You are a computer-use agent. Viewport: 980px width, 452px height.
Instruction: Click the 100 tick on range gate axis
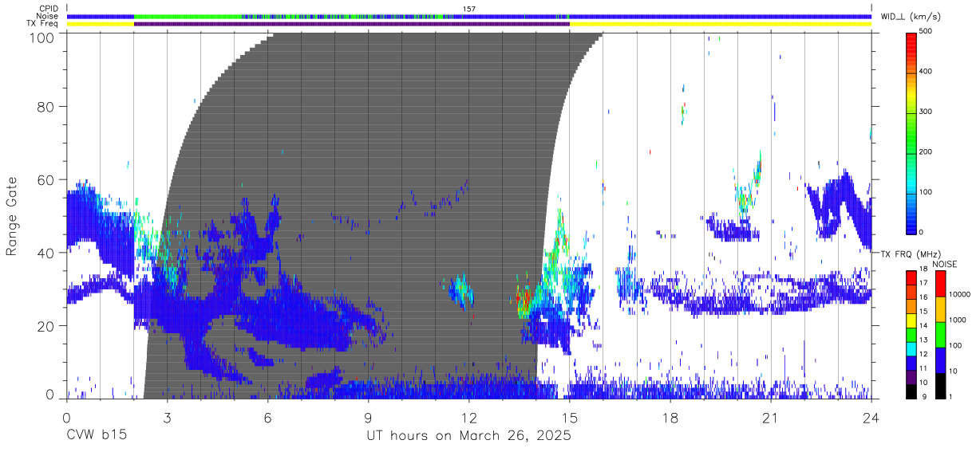(42, 37)
